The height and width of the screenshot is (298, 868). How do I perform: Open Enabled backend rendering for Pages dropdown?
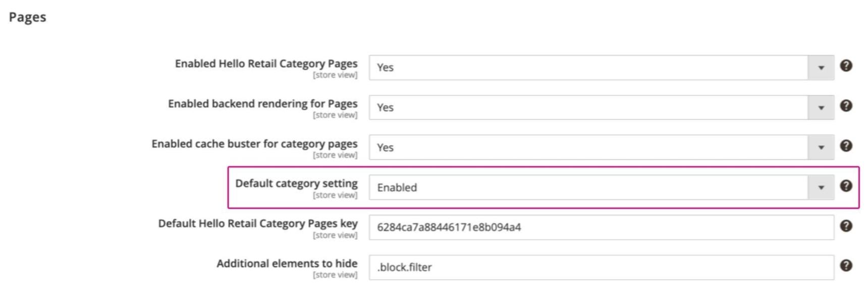point(588,107)
